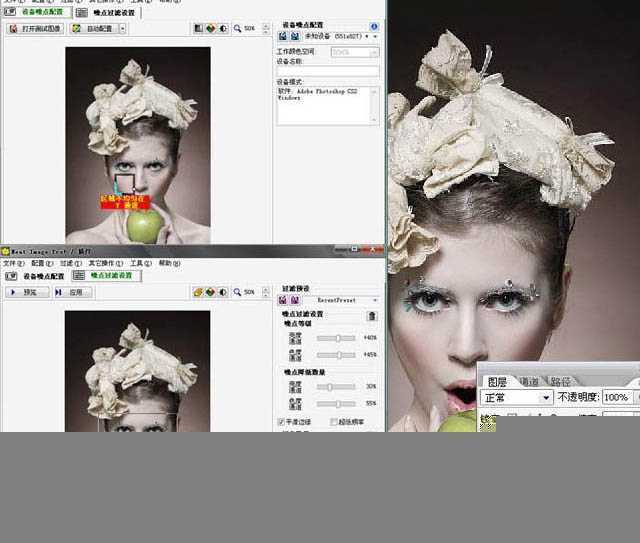This screenshot has width=640, height=543.
Task: Open the 配置 menu
Action: point(42,263)
